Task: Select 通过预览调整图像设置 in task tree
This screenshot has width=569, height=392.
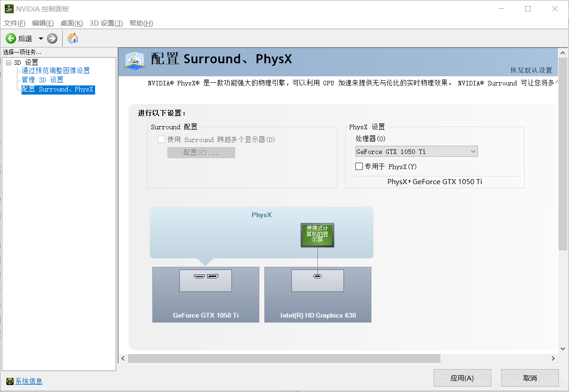Action: [x=56, y=71]
